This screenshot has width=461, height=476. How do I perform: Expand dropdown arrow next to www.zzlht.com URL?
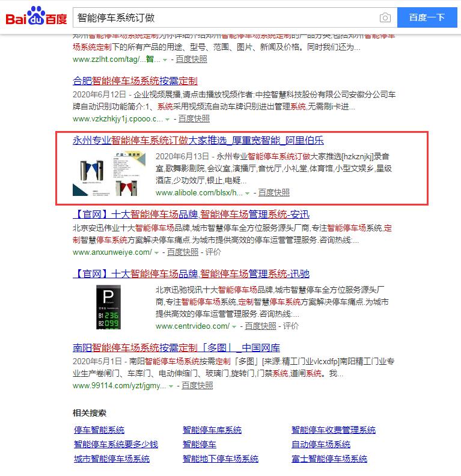[165, 60]
